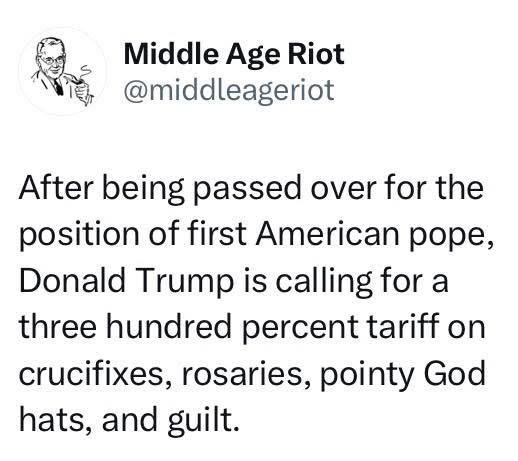The image size is (518, 461).
Task: Click the word 'rosaries' in the tweet
Action: coord(244,375)
